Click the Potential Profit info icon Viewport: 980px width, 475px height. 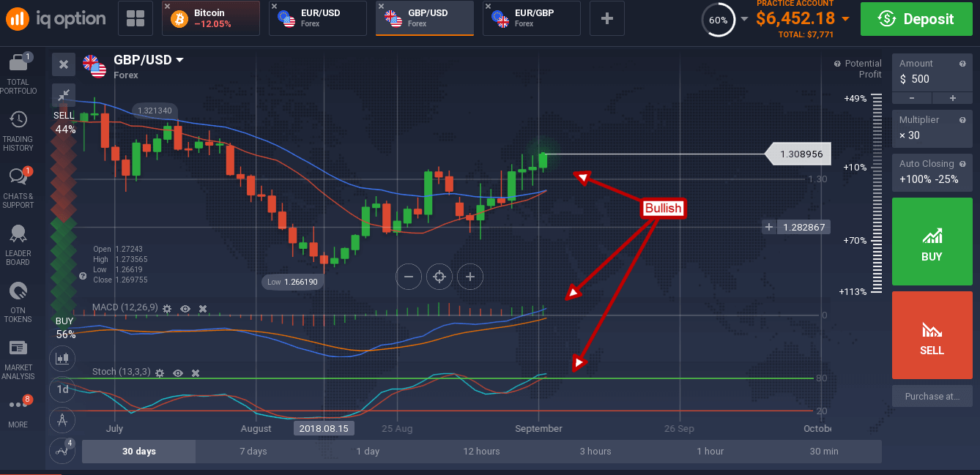[837, 64]
